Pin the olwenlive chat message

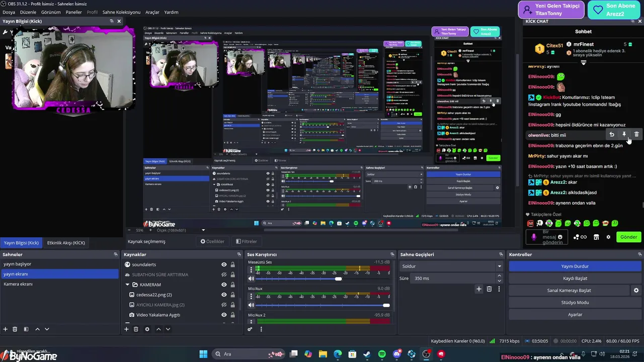624,134
